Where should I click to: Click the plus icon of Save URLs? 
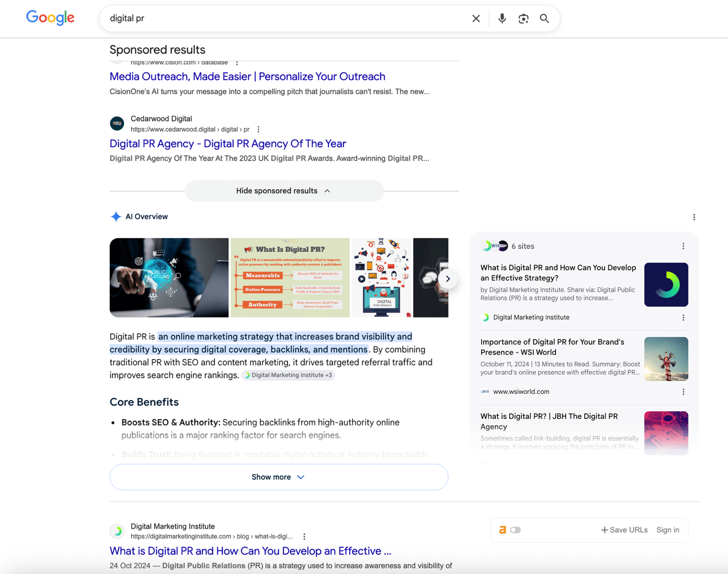pos(604,530)
